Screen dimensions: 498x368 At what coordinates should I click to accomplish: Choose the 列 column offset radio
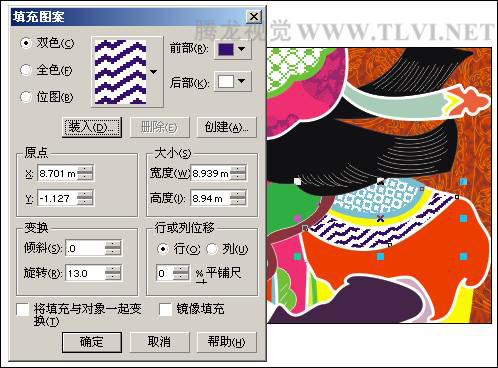click(212, 249)
